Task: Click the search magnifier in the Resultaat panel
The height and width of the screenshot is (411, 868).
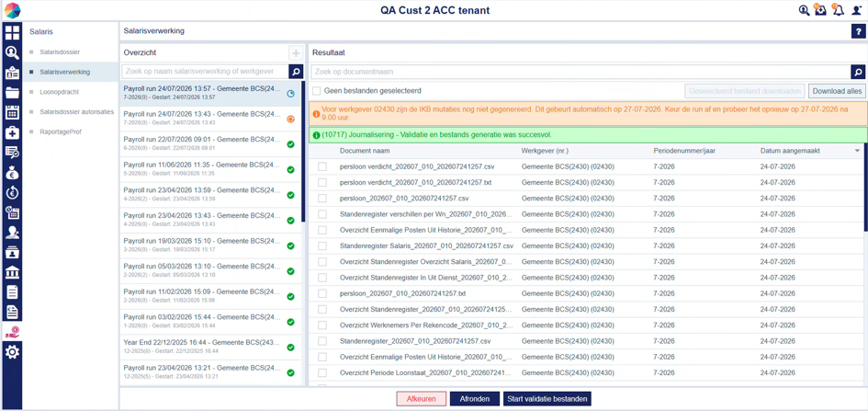Action: pyautogui.click(x=858, y=72)
